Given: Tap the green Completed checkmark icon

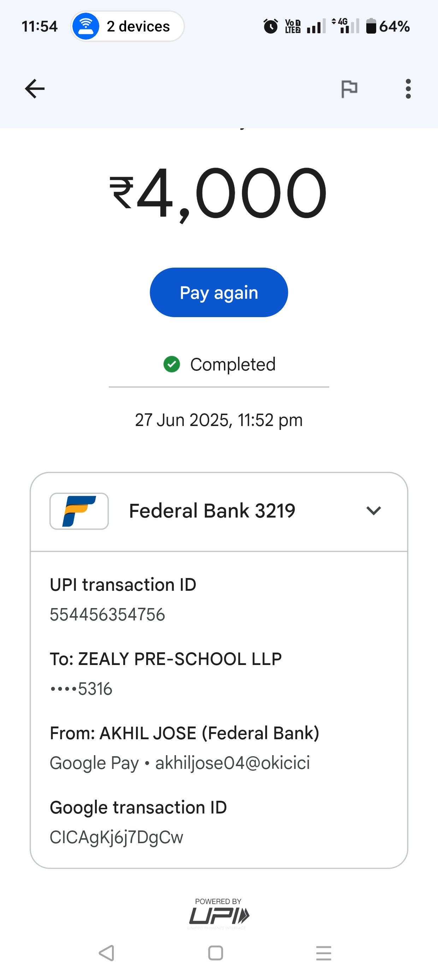Looking at the screenshot, I should coord(171,364).
